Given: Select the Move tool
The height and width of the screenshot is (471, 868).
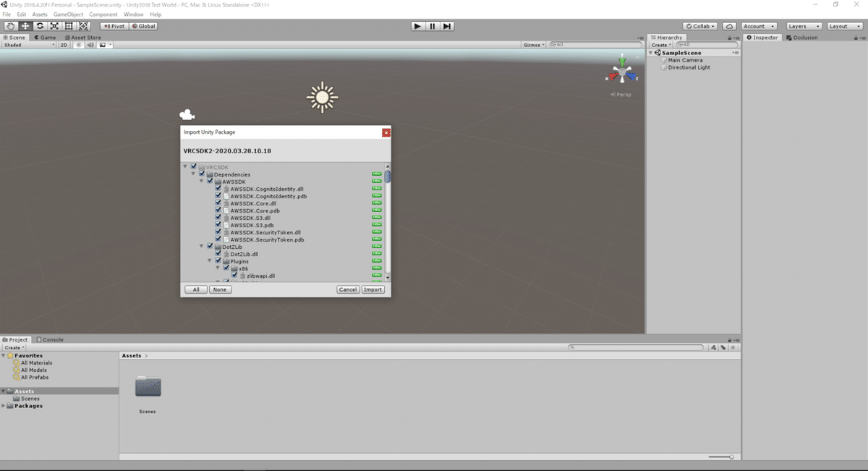Looking at the screenshot, I should 25,26.
